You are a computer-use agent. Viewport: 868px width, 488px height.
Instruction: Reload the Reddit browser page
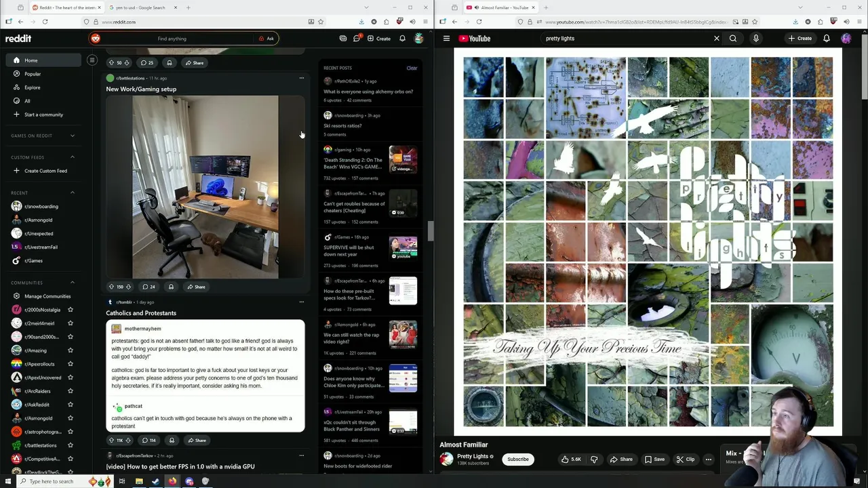45,22
